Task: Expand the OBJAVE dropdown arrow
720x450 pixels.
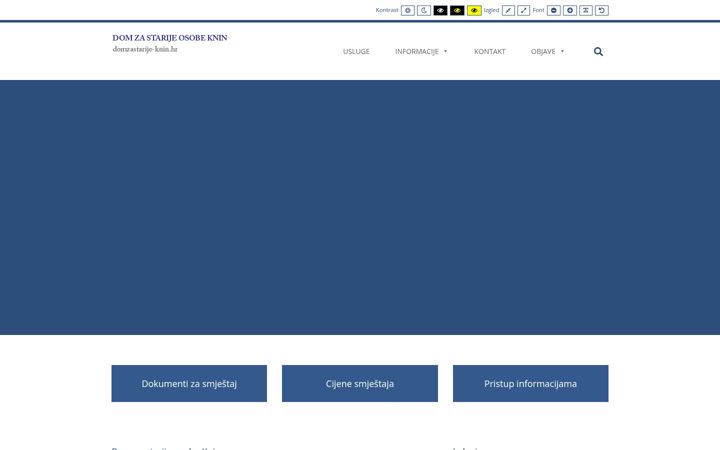Action: click(x=562, y=51)
